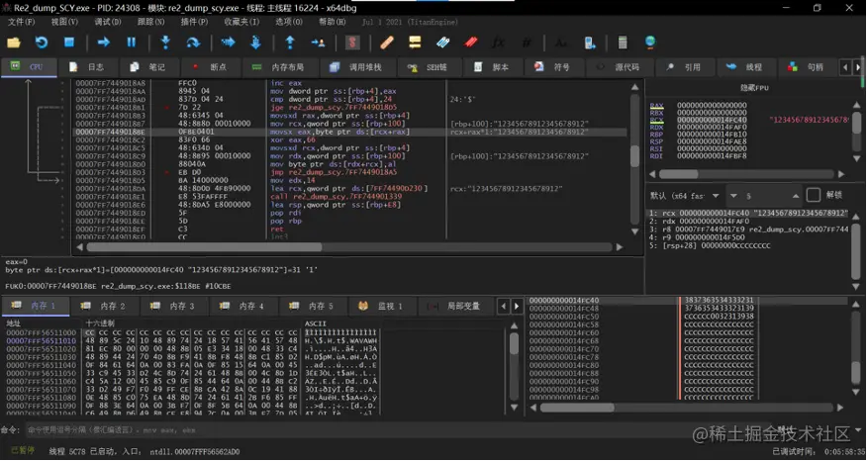Switch to the SEH链 tab
The height and width of the screenshot is (461, 868).
[x=428, y=67]
